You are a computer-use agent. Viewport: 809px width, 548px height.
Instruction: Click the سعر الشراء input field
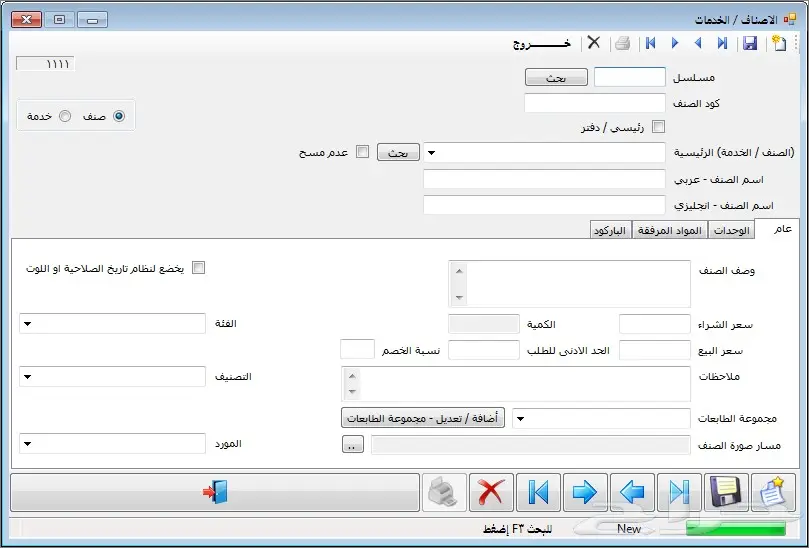655,324
